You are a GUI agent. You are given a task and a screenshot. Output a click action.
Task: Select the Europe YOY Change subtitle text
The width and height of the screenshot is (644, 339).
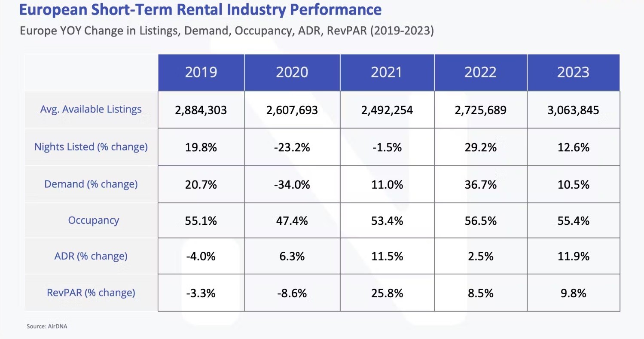226,32
